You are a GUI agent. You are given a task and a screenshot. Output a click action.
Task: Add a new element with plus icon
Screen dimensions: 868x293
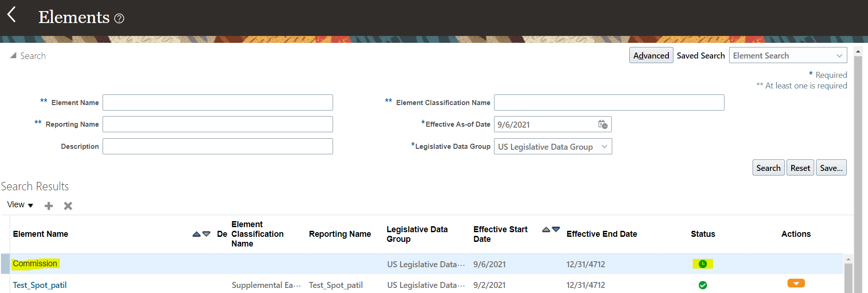click(49, 206)
